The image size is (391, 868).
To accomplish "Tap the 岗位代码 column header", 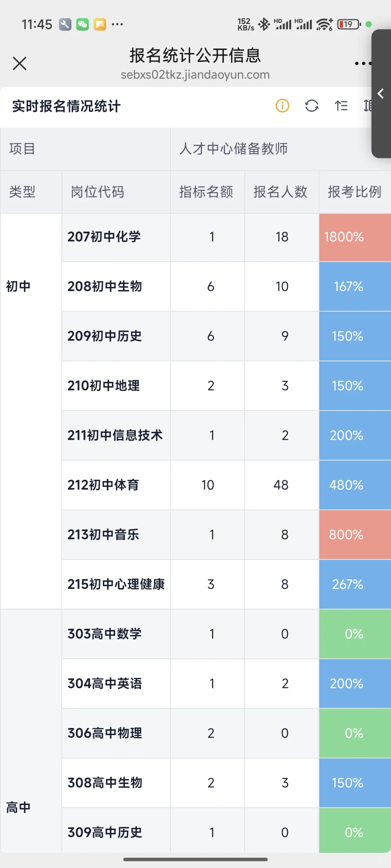I will 98,192.
